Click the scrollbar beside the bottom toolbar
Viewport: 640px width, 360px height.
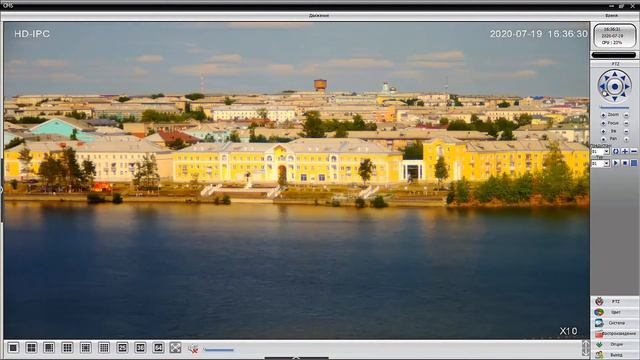(x=586, y=348)
